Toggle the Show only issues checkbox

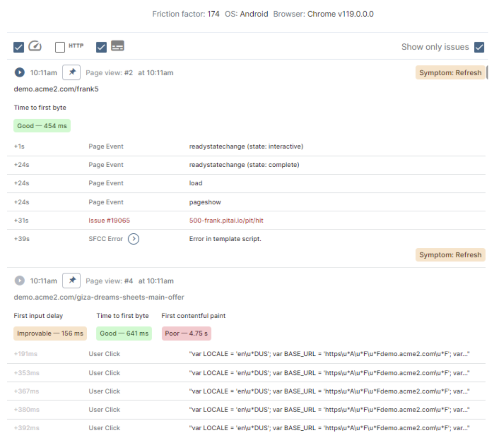(x=479, y=47)
